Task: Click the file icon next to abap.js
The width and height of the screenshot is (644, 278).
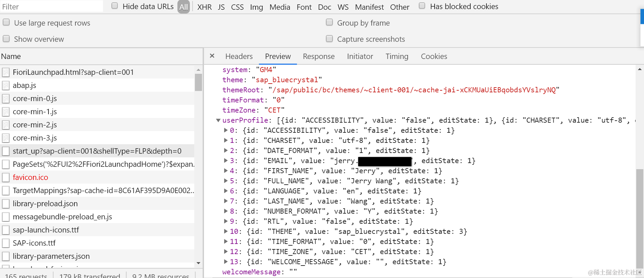Action: point(6,86)
